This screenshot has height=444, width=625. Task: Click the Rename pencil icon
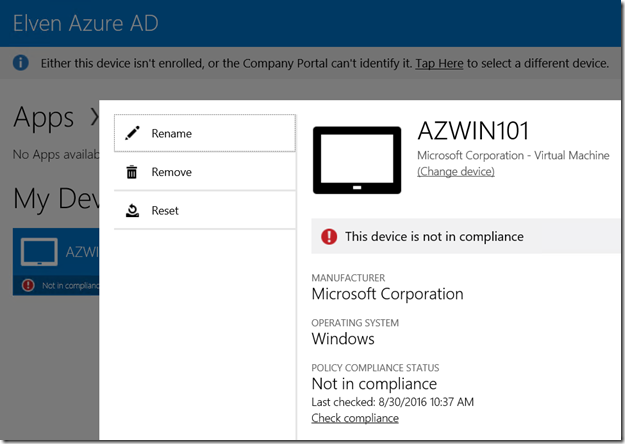(x=132, y=133)
